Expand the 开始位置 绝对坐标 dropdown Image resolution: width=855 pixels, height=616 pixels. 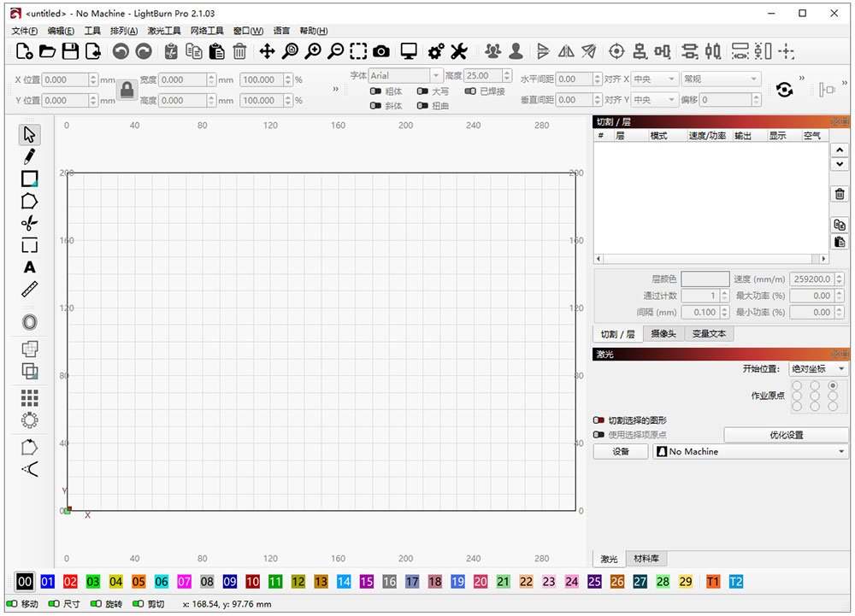[818, 369]
